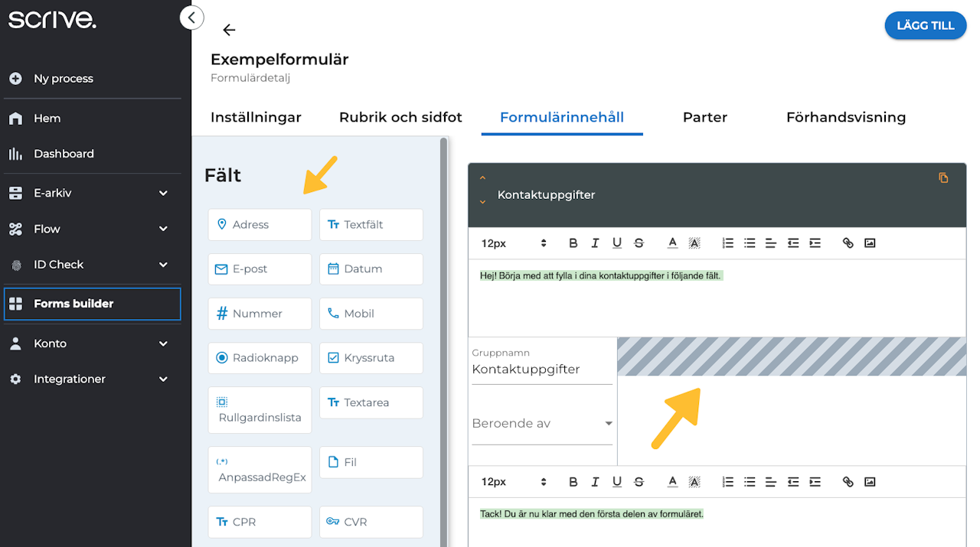This screenshot has height=547, width=980.
Task: Open the text color picker in the upper editor
Action: (672, 243)
